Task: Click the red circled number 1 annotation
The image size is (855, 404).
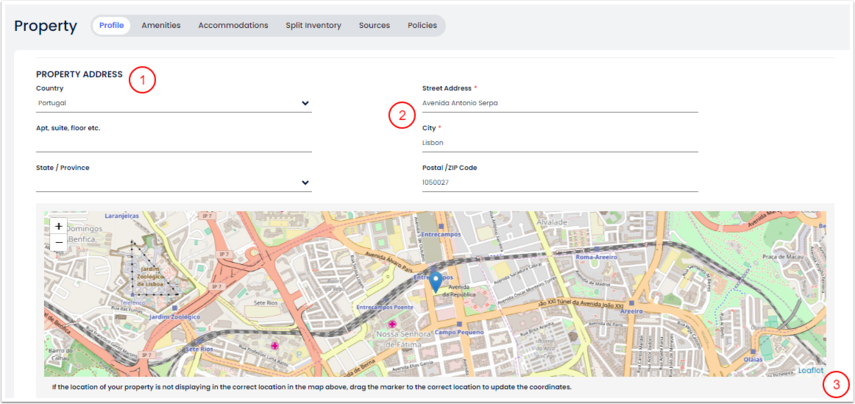Action: (x=143, y=80)
